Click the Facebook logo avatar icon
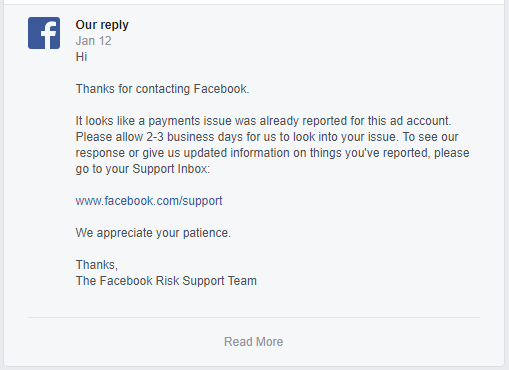 (44, 33)
